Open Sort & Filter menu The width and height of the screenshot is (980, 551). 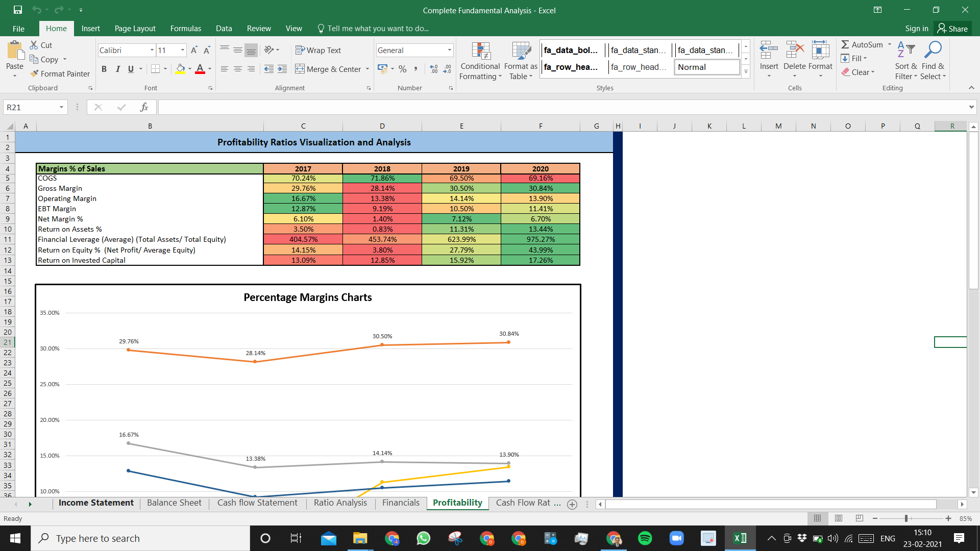click(x=906, y=61)
